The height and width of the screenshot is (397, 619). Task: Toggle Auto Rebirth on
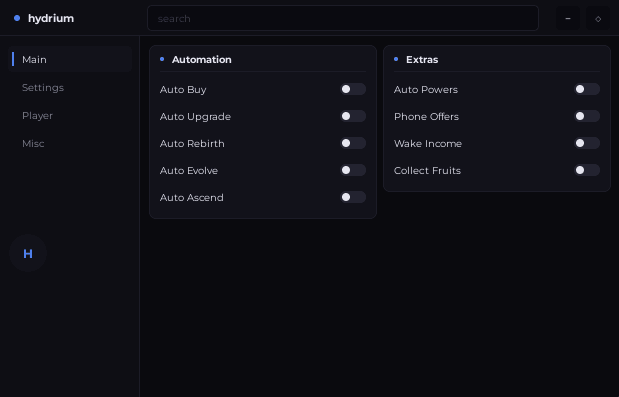353,143
